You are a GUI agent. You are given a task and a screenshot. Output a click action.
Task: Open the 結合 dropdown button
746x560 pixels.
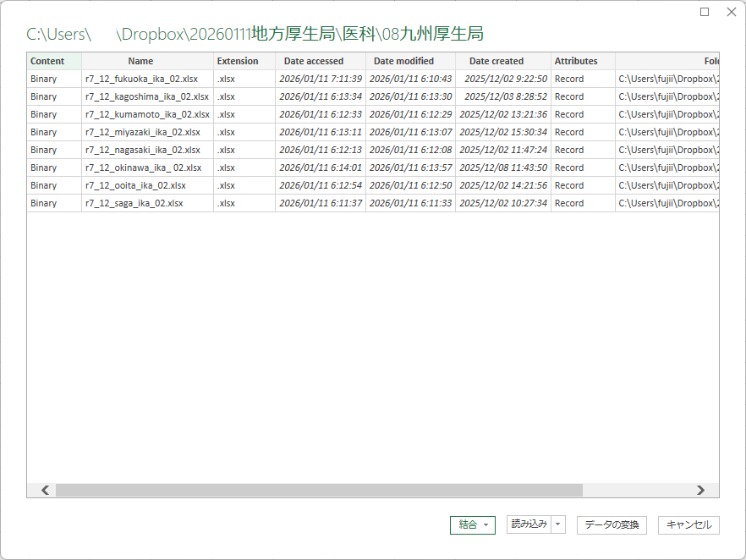(473, 524)
